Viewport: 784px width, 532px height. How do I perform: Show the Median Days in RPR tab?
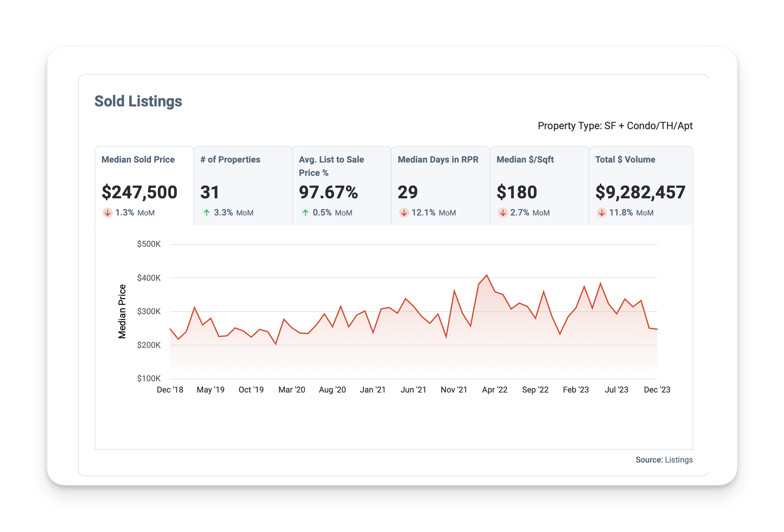point(441,186)
